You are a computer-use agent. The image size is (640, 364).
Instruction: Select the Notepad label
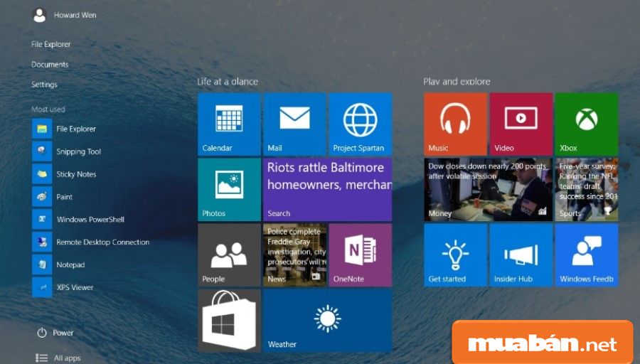(x=70, y=265)
